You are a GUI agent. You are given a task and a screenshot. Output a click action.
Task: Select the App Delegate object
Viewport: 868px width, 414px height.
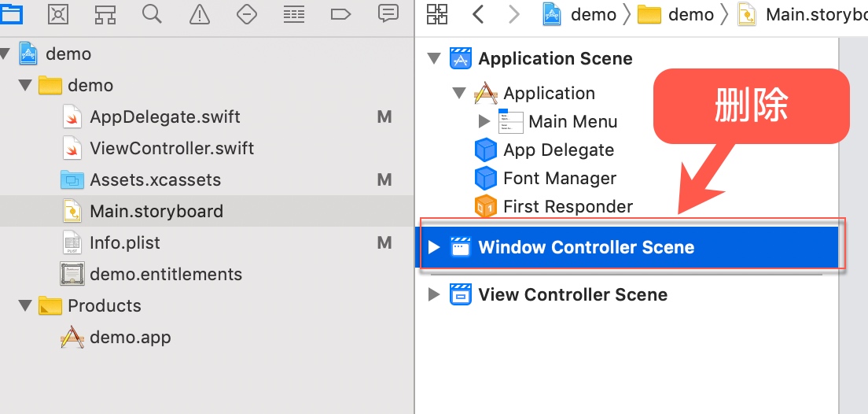point(558,150)
